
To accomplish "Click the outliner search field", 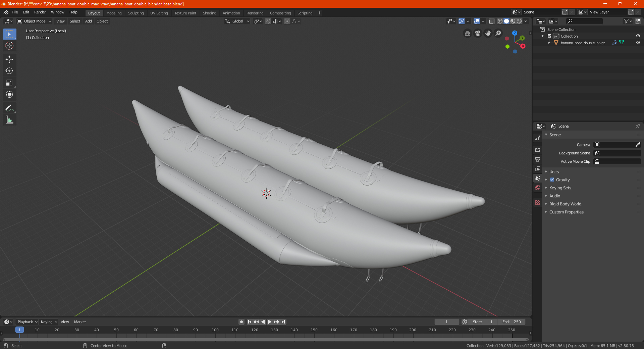I will coord(584,21).
